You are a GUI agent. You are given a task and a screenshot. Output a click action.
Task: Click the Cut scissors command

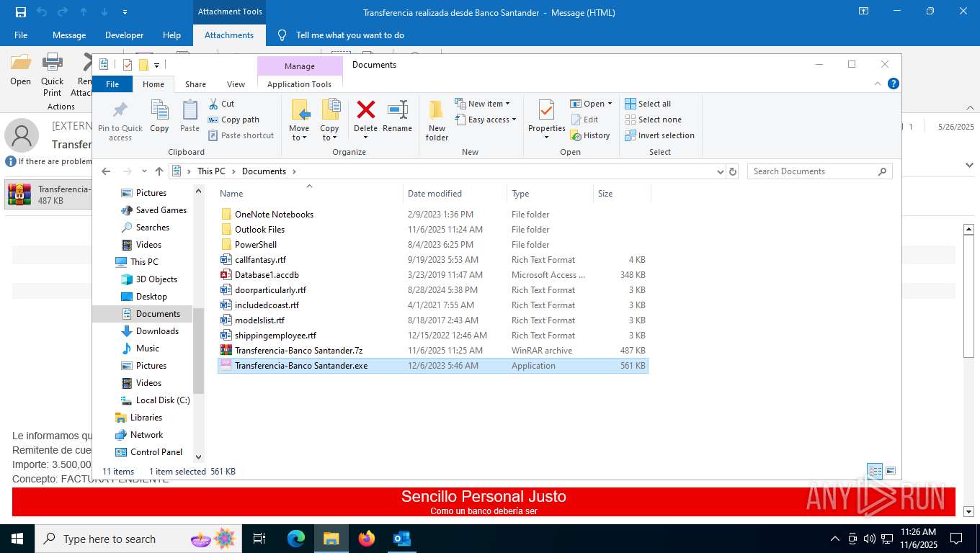pos(221,104)
